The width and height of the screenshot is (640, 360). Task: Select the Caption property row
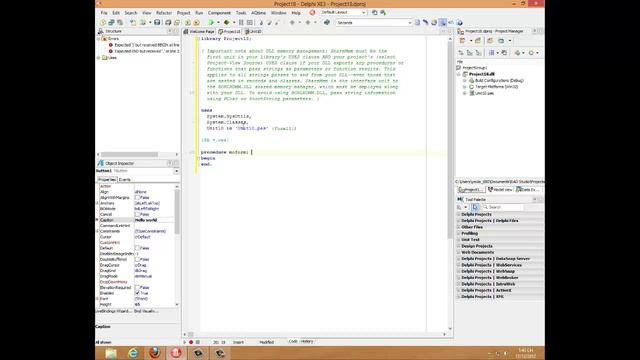coord(136,220)
